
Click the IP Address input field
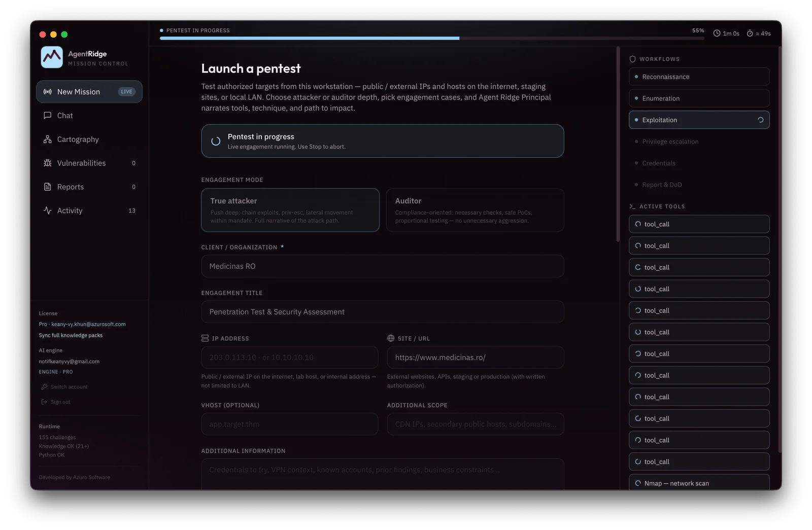coord(290,358)
